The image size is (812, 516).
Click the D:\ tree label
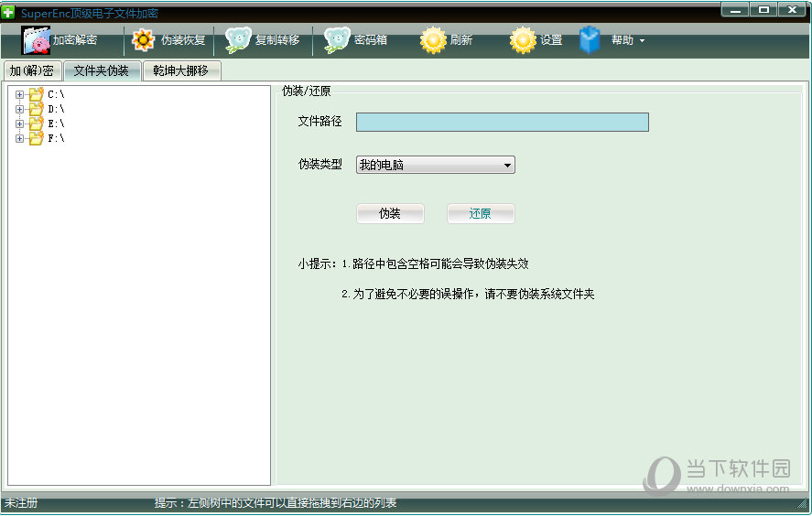point(56,109)
